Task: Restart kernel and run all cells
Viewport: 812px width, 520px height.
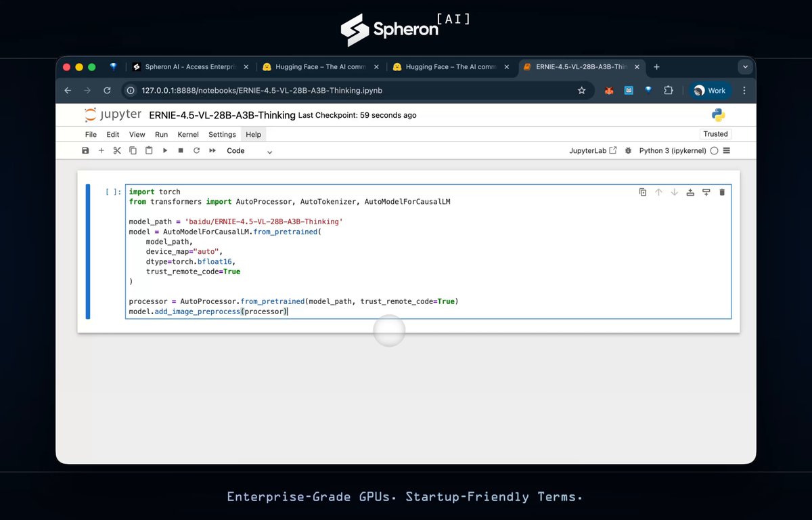Action: point(212,150)
